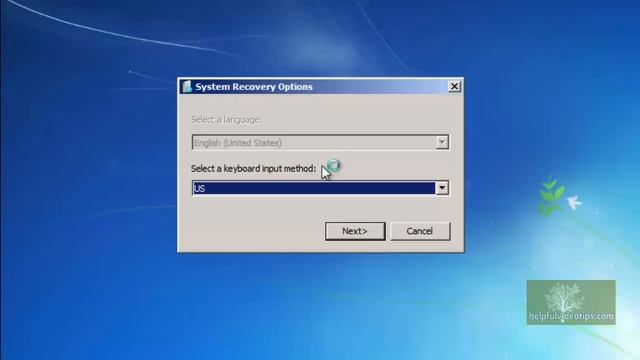The width and height of the screenshot is (640, 360).
Task: Open the disabled language dropdown arrow
Action: pos(442,142)
